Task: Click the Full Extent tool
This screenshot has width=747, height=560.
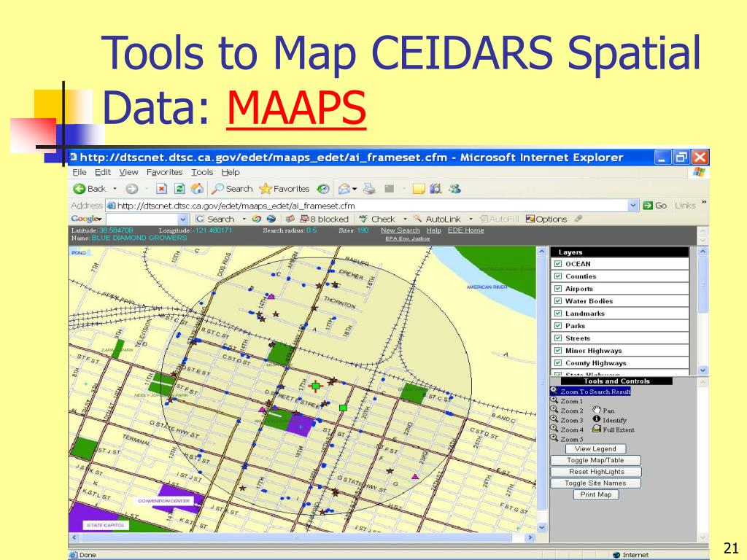Action: click(x=613, y=429)
